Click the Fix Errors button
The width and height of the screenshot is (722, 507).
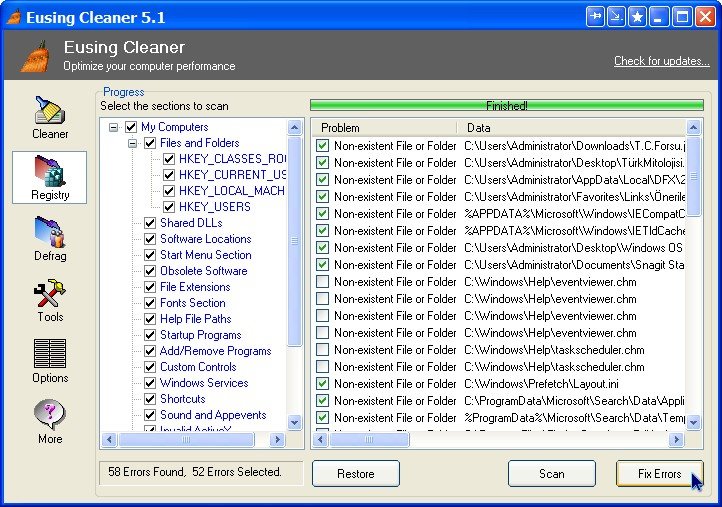coord(659,473)
